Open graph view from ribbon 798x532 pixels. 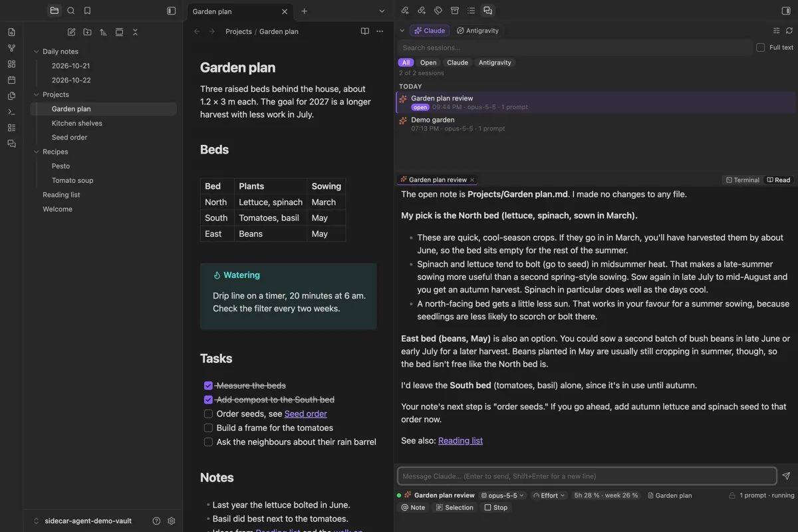pos(11,48)
